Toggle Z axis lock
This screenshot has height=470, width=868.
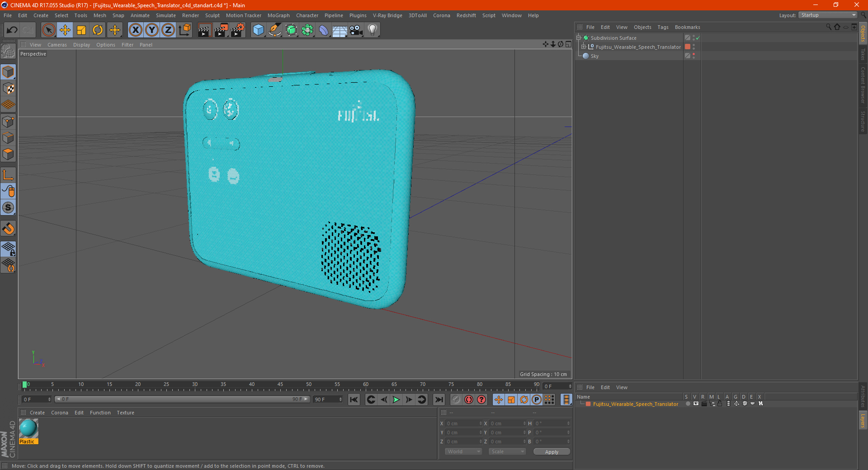coord(168,30)
